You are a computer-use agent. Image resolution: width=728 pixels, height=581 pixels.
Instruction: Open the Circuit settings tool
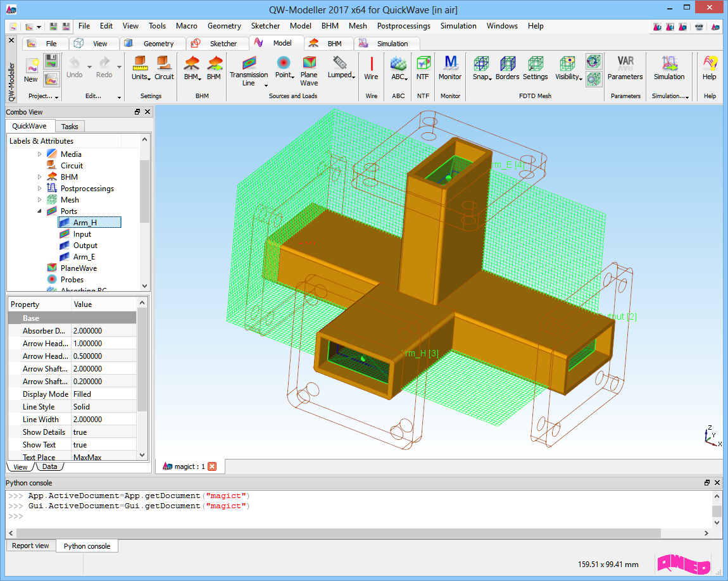pos(164,68)
